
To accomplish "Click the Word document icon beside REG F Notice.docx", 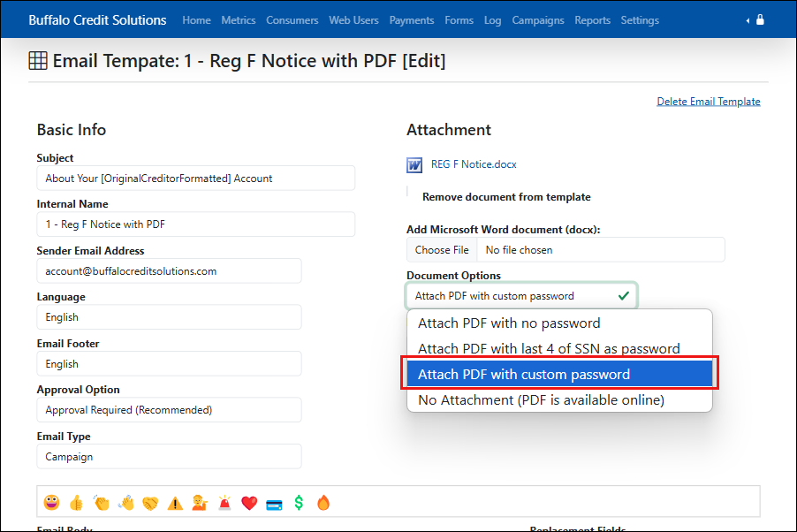I will click(x=414, y=164).
